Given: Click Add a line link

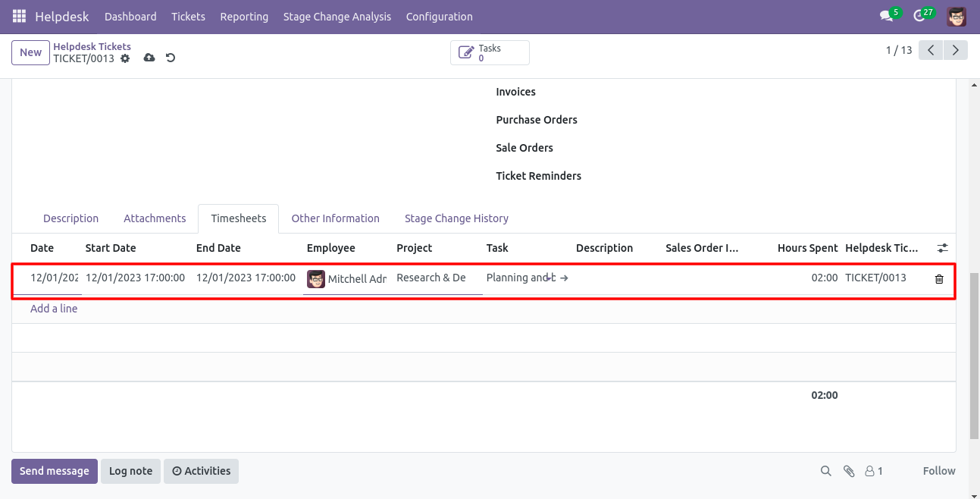Looking at the screenshot, I should pyautogui.click(x=54, y=309).
